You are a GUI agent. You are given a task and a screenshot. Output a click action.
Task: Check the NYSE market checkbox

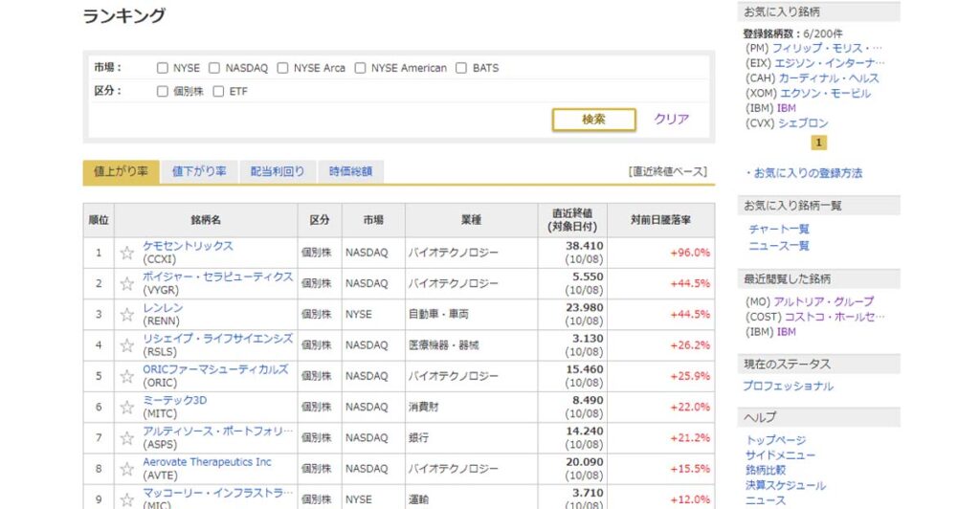click(x=163, y=68)
